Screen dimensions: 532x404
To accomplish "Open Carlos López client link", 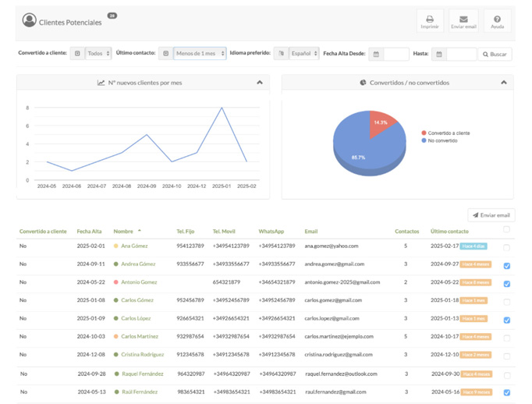I will (137, 318).
